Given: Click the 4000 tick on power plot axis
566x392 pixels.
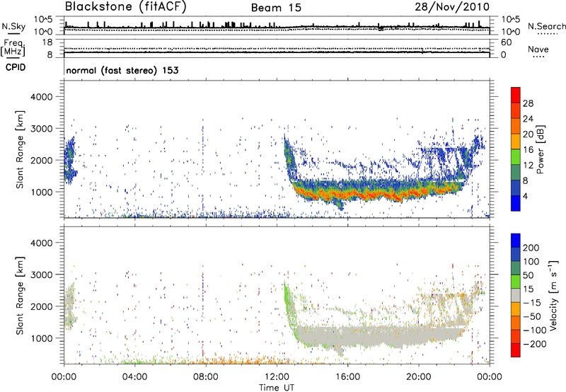Looking at the screenshot, I should (x=42, y=97).
